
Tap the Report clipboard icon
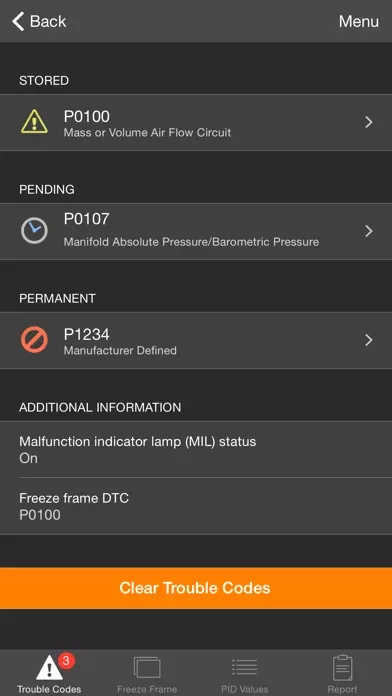[x=343, y=668]
